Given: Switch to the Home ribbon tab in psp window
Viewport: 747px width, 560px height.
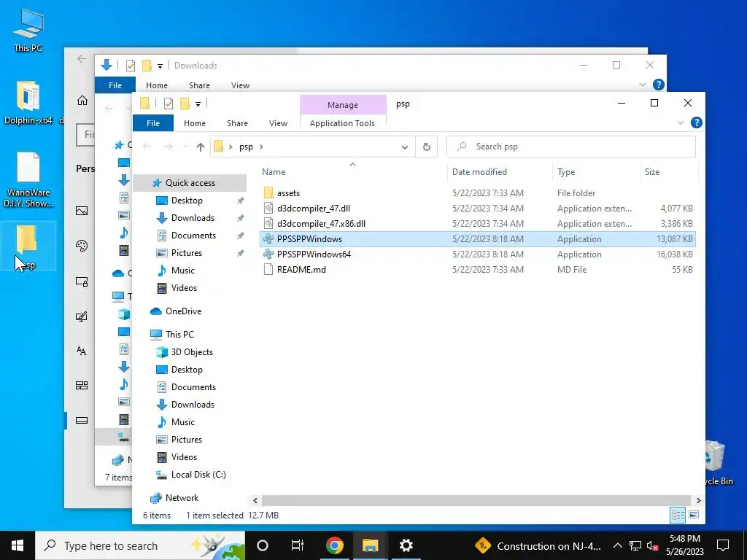Looking at the screenshot, I should coord(194,123).
